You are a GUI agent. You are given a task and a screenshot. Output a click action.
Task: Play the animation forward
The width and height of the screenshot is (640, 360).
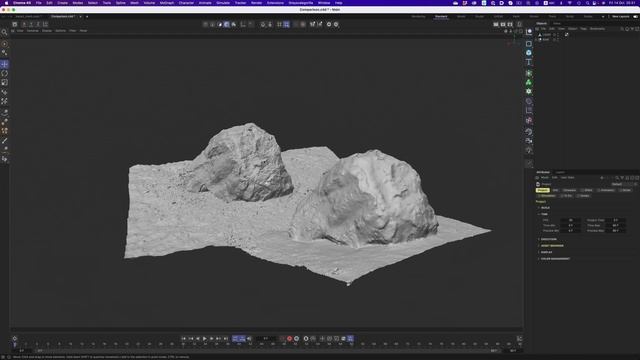point(204,338)
